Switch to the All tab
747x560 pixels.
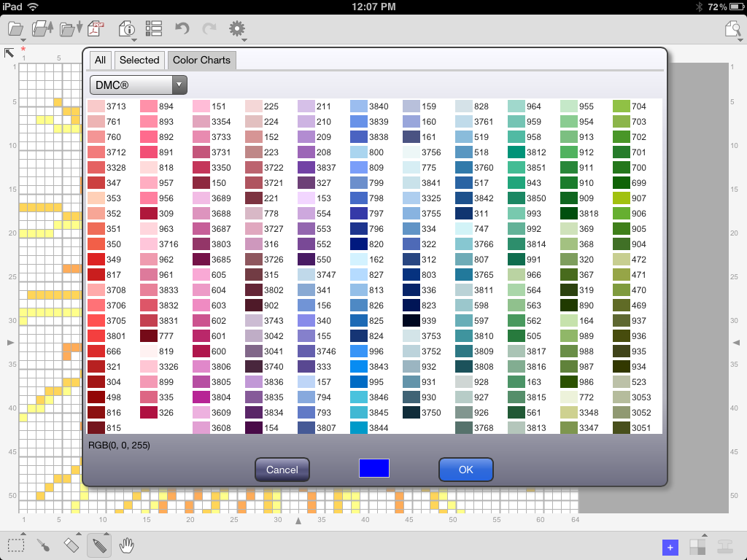point(100,60)
